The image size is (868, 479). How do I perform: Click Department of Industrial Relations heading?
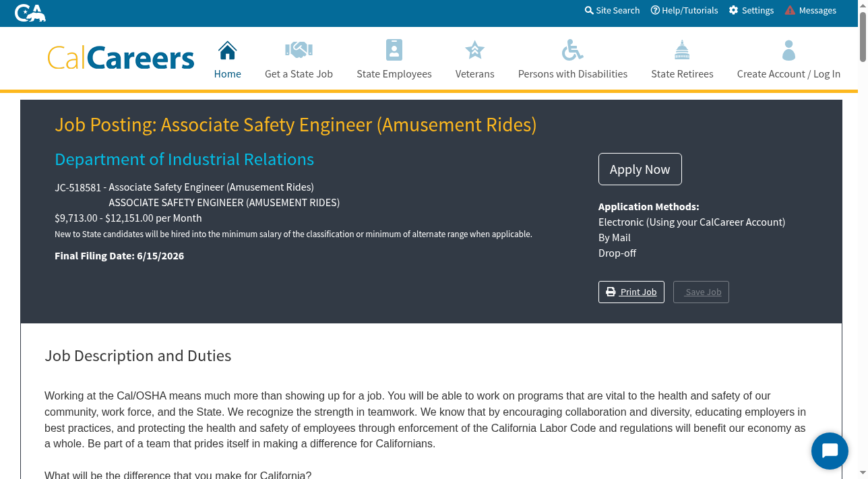point(184,159)
